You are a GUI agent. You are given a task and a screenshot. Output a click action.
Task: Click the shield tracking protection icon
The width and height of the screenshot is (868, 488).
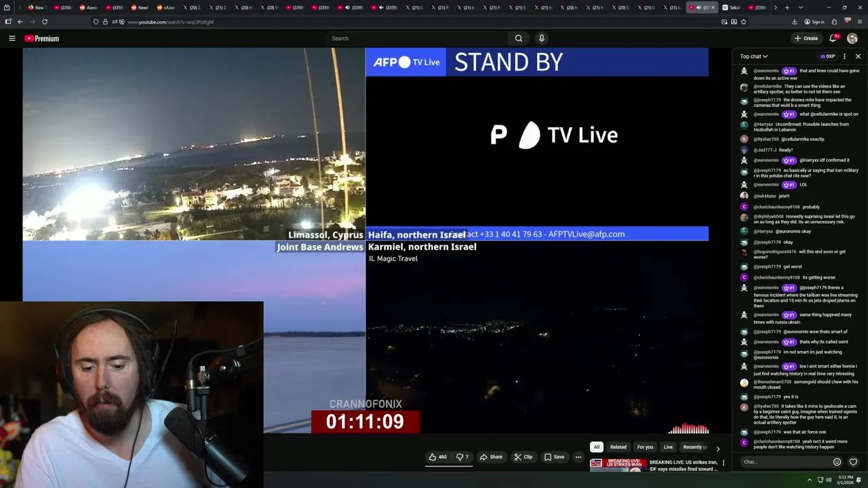pos(96,22)
